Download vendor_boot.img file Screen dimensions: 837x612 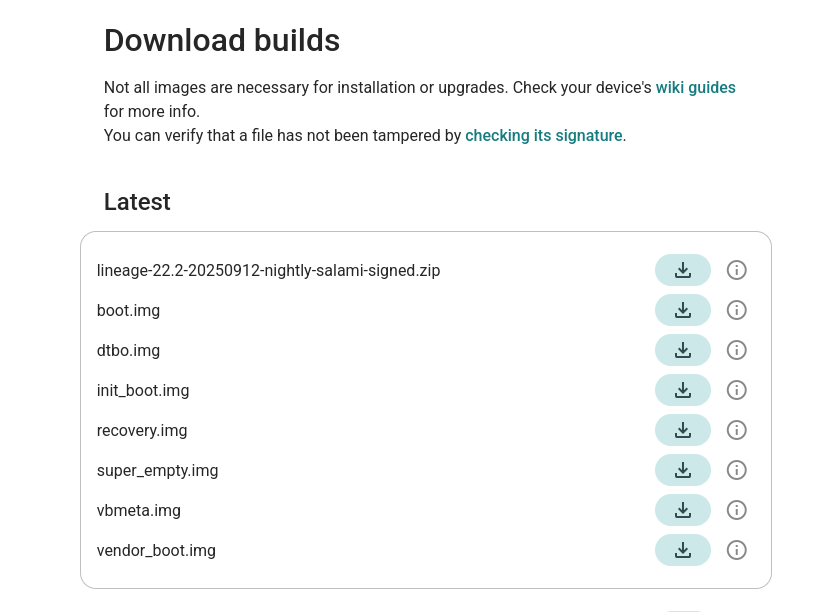pyautogui.click(x=683, y=551)
